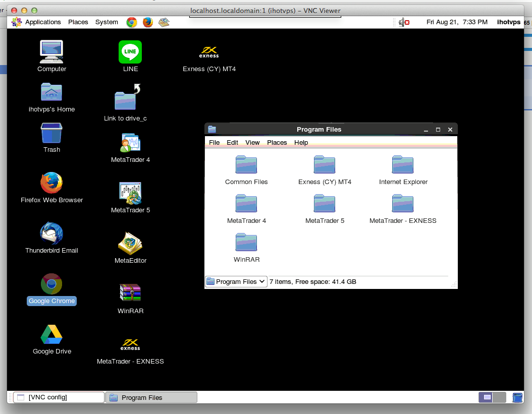Image resolution: width=532 pixels, height=414 pixels.
Task: Click Program Files window title icon
Action: [x=212, y=129]
